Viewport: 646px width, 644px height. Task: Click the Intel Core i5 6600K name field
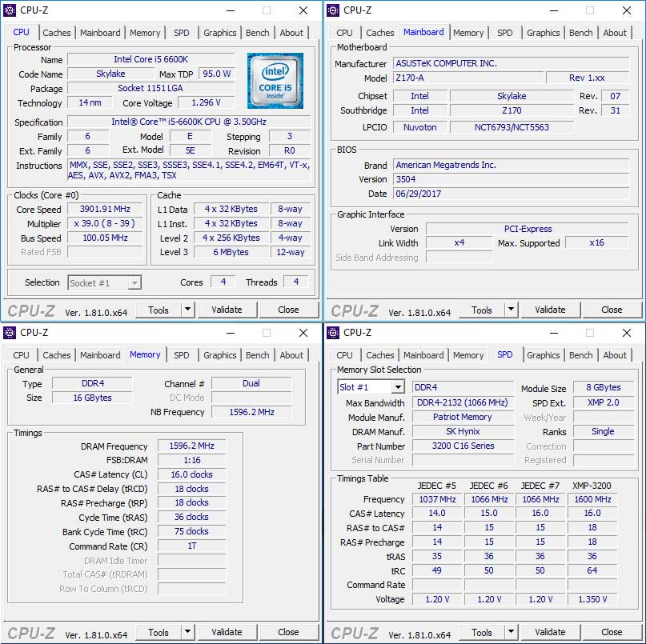150,59
